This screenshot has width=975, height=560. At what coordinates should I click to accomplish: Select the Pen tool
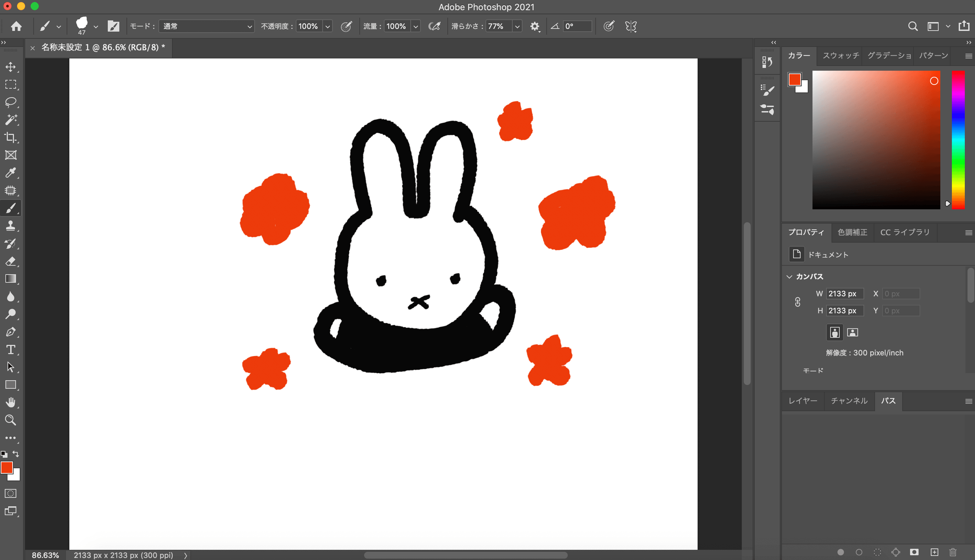(11, 332)
